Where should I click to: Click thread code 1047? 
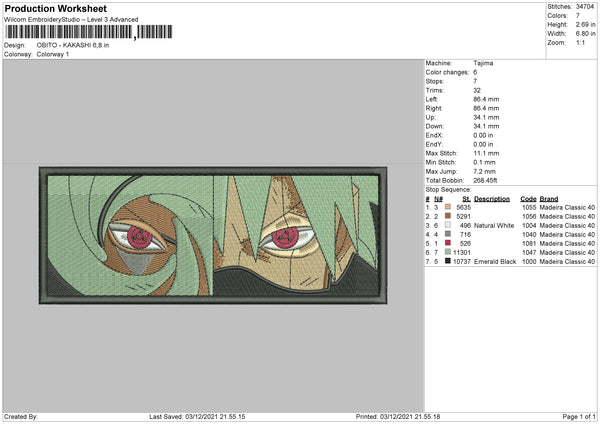[529, 253]
